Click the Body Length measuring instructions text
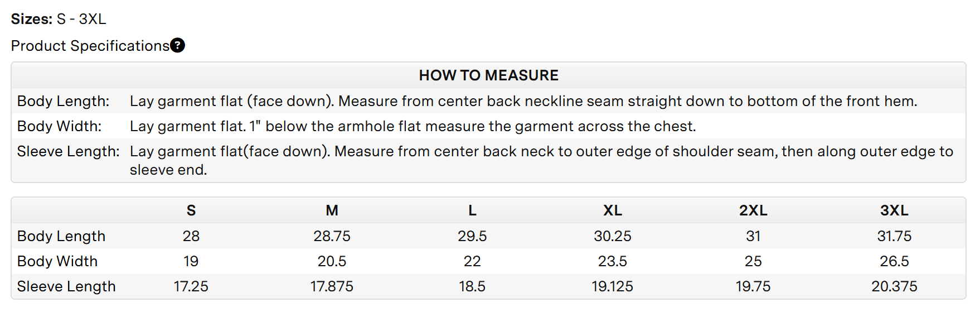 tap(523, 101)
